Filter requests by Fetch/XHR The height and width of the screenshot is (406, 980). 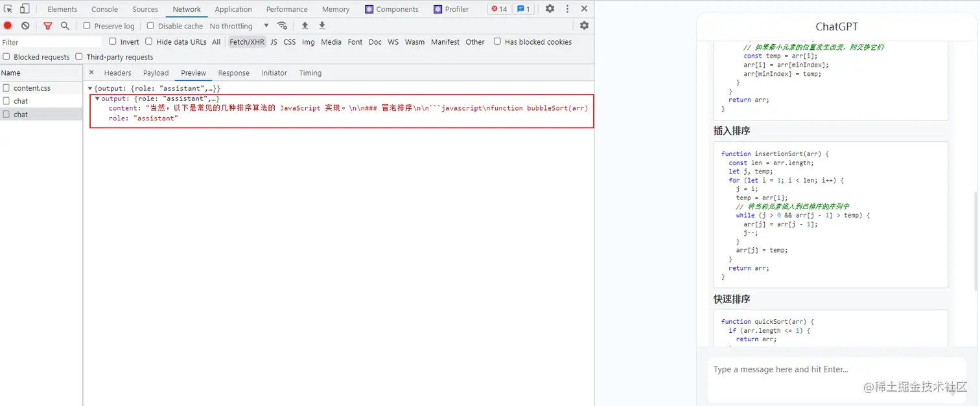pos(247,41)
